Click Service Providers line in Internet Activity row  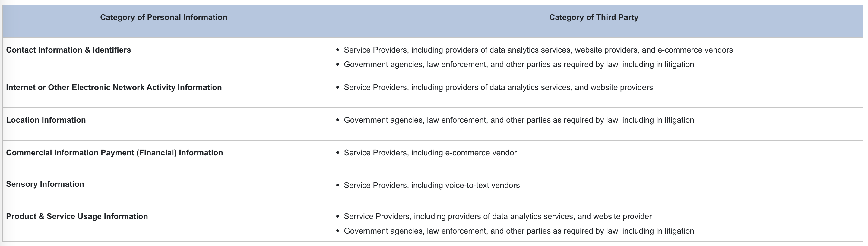coord(498,87)
